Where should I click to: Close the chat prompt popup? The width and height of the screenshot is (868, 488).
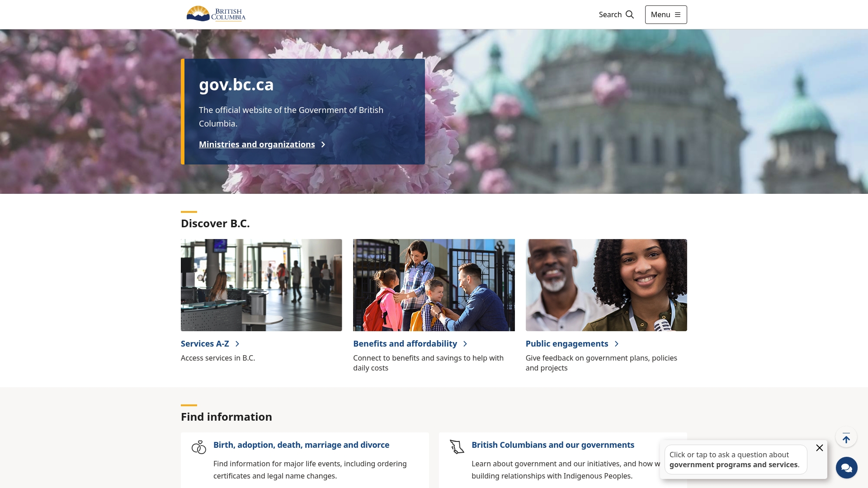820,448
